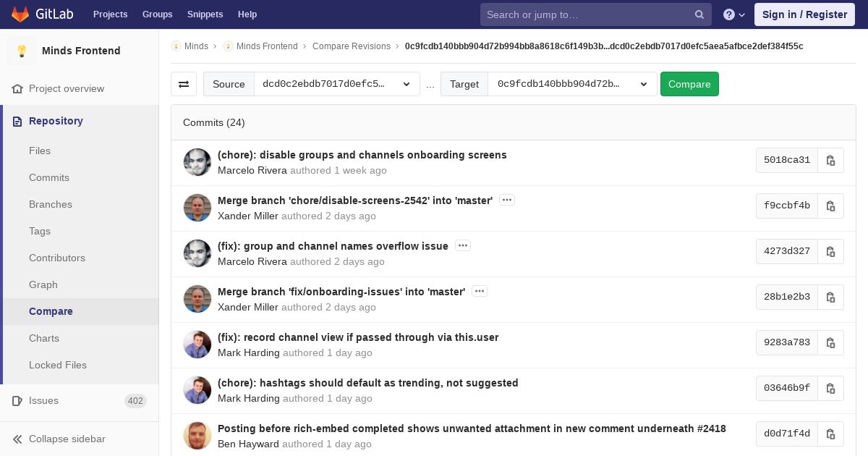Copy commit SHA 9283a783 to clipboard
868x456 pixels.
tap(830, 343)
